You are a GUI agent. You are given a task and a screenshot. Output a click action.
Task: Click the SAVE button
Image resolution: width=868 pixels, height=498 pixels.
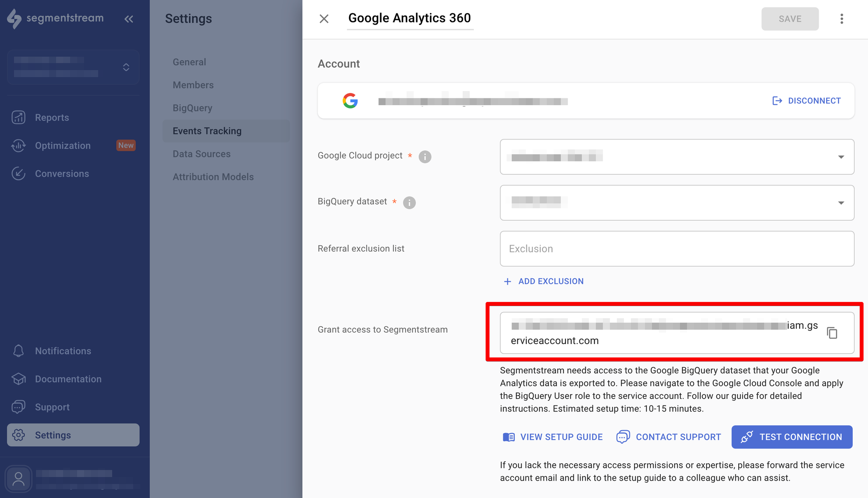click(790, 19)
